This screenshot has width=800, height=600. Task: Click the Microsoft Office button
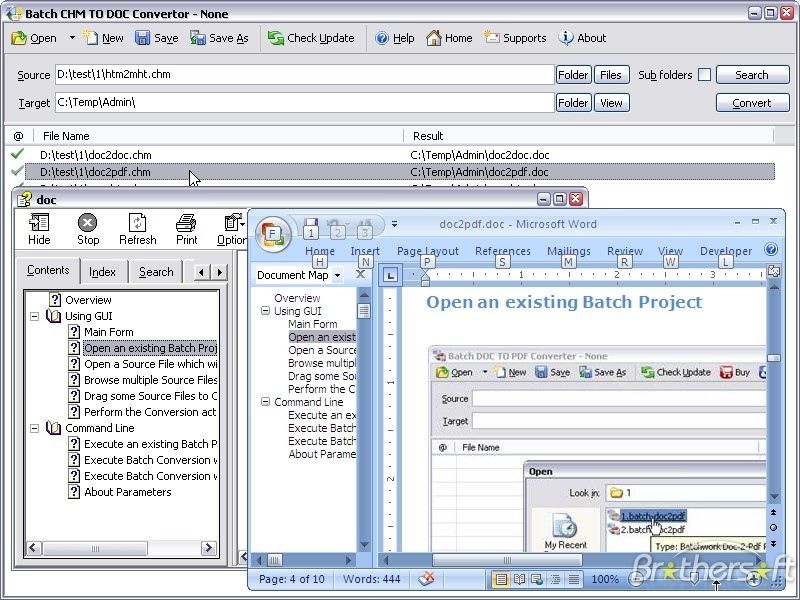pos(273,235)
